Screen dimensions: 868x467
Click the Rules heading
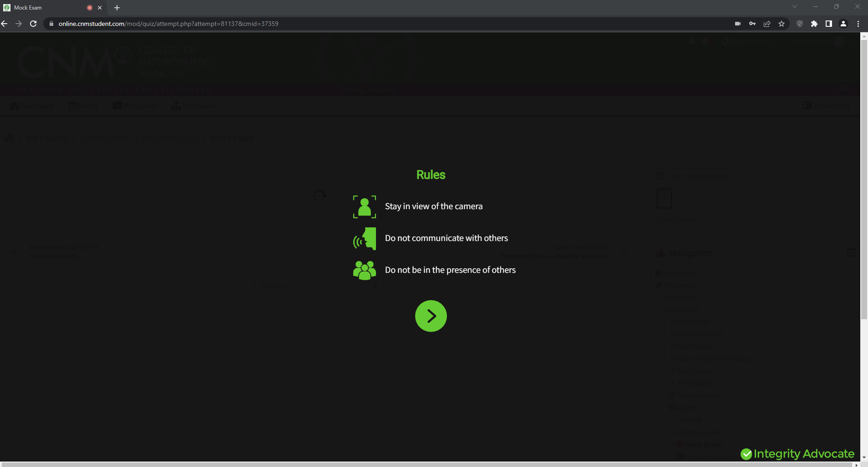(x=431, y=175)
